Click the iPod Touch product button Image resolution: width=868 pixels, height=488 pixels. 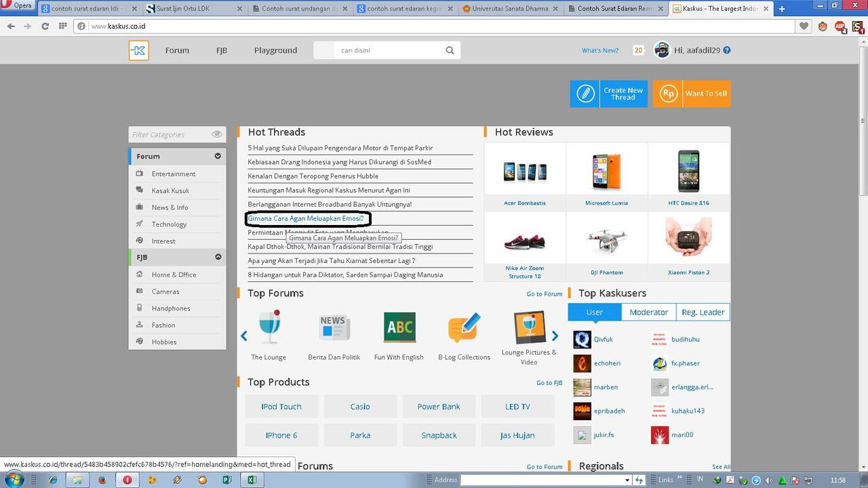[x=281, y=407]
